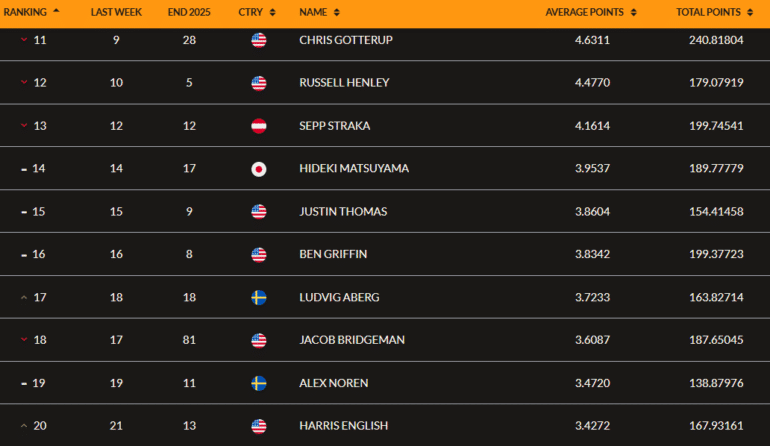
Task: Open Ben Griffin player name
Action: pos(333,254)
